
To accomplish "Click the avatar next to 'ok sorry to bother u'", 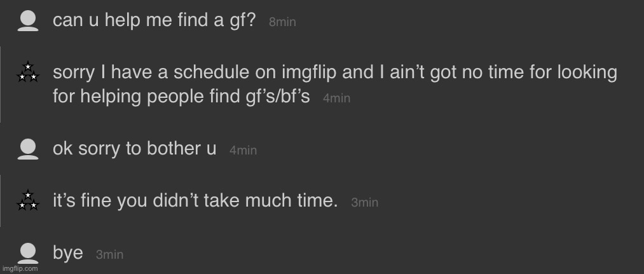I will tap(27, 149).
